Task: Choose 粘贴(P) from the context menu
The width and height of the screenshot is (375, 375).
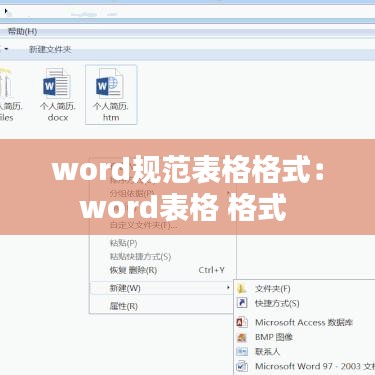Action: coord(124,243)
